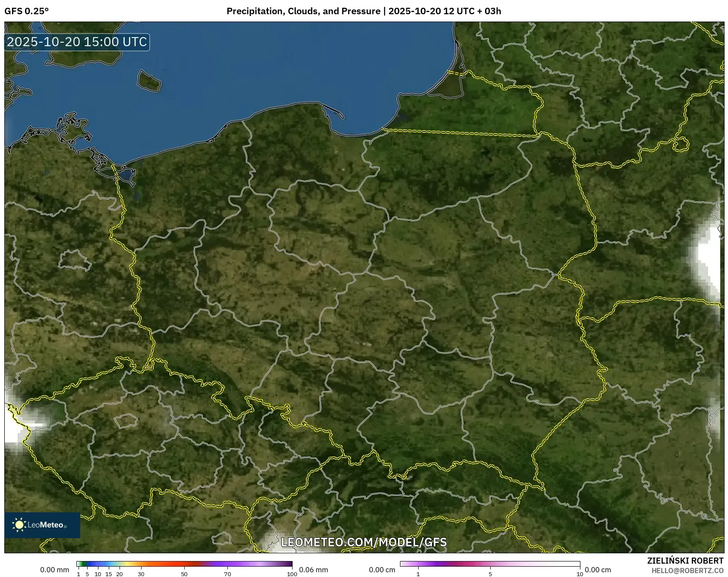Click the 2025-10-20 15:00 UTC timestamp box

[x=77, y=42]
